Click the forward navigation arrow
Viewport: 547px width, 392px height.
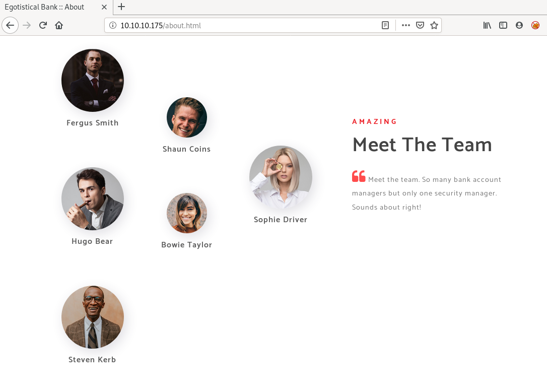click(x=27, y=25)
